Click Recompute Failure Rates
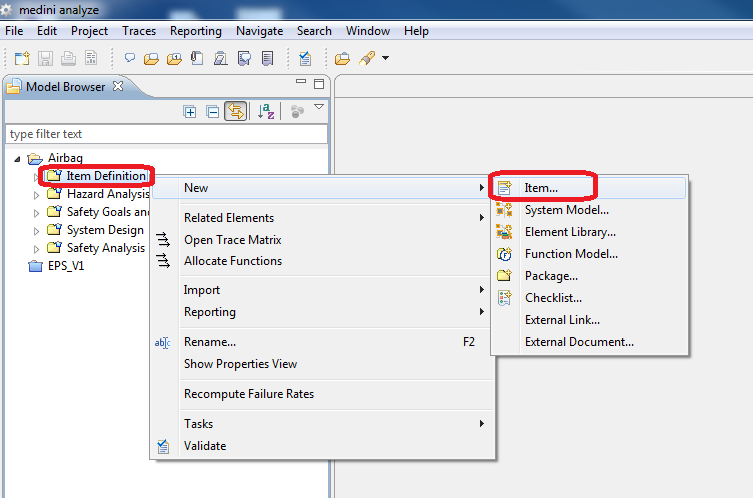 pyautogui.click(x=248, y=394)
